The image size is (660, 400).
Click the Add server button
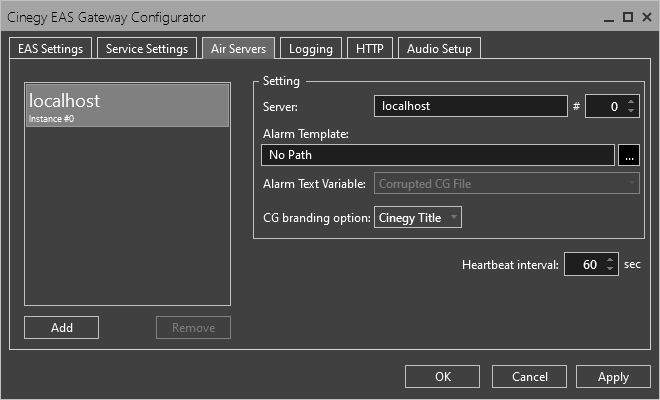62,327
